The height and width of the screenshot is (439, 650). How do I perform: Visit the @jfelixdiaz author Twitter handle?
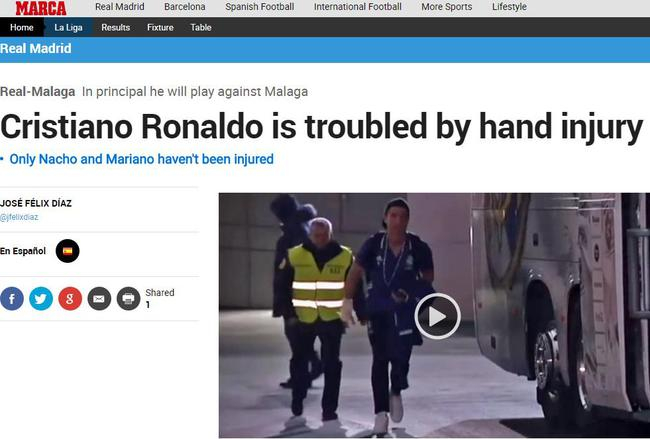19,217
